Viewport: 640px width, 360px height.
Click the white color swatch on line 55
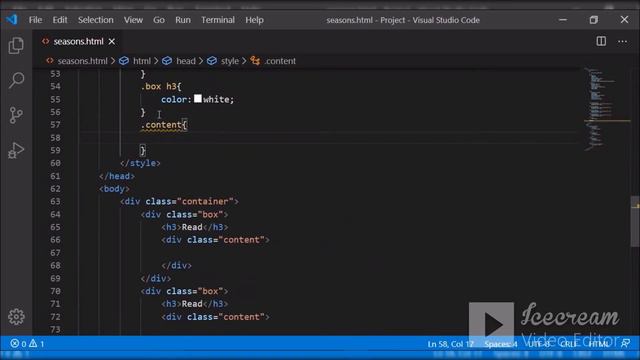[x=198, y=99]
